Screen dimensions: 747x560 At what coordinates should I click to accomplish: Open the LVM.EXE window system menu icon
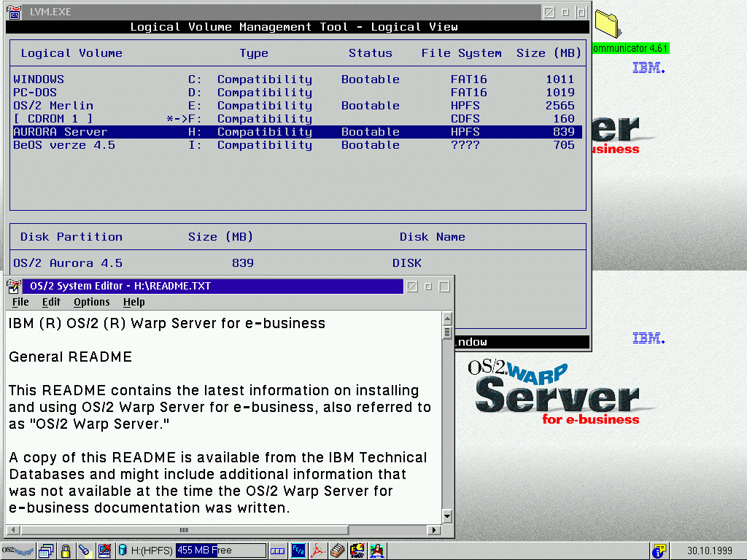click(x=14, y=12)
